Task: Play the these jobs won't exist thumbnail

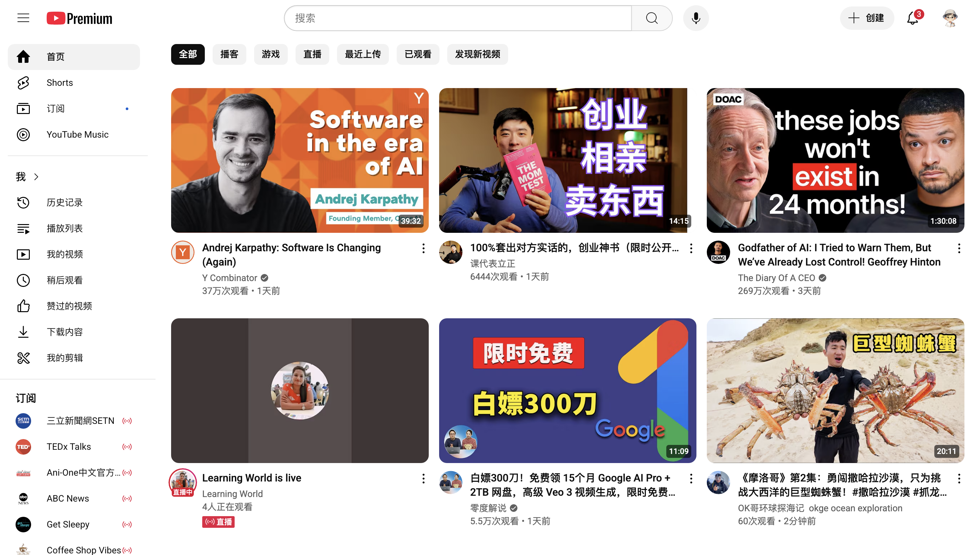Action: [835, 161]
